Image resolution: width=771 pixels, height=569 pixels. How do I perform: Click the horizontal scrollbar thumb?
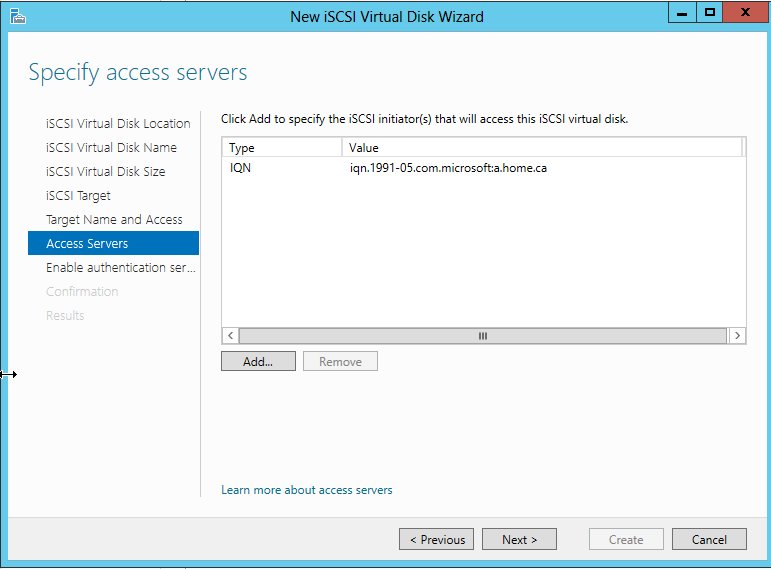[483, 336]
